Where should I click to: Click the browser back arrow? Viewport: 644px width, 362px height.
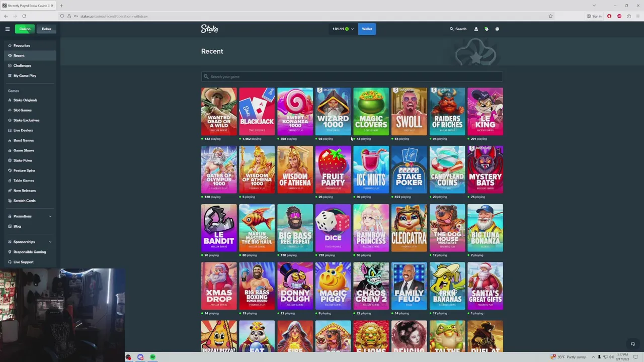coord(6,16)
